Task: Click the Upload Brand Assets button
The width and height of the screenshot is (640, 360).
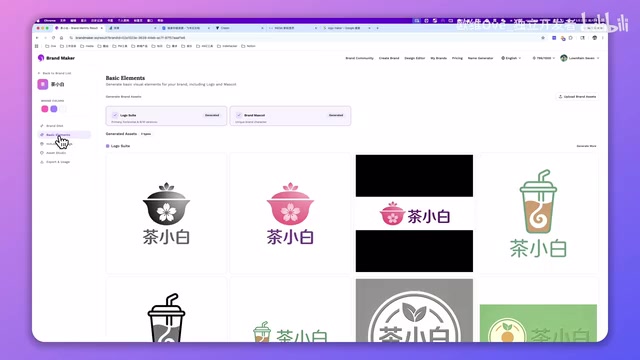Action: 577,97
